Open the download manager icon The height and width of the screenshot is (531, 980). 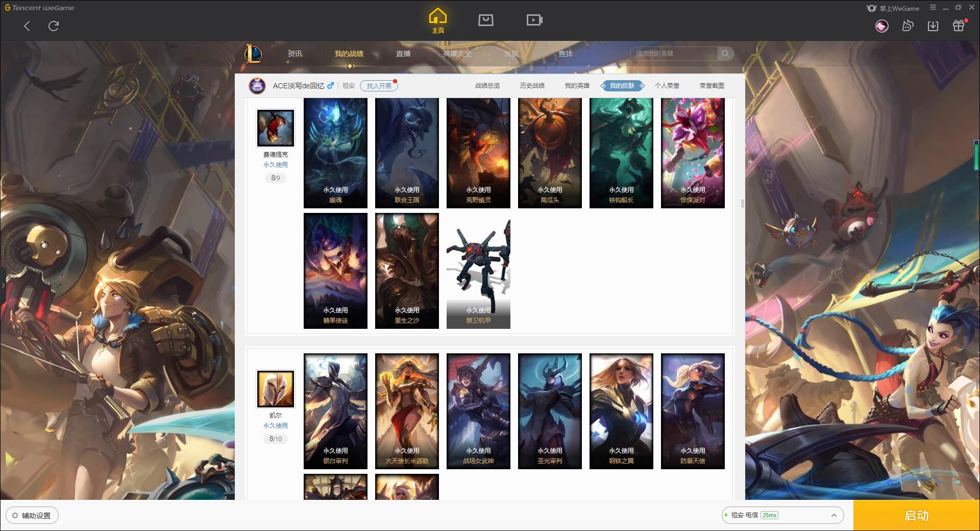pos(933,26)
